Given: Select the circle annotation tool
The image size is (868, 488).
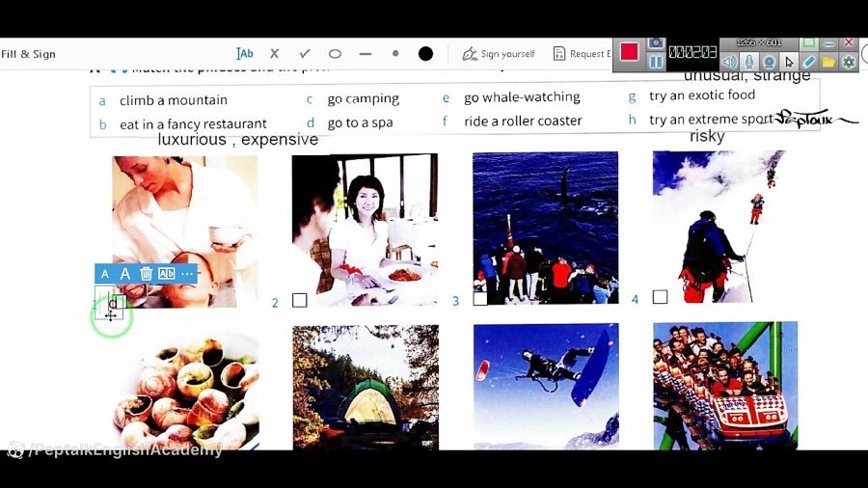Looking at the screenshot, I should tap(335, 54).
